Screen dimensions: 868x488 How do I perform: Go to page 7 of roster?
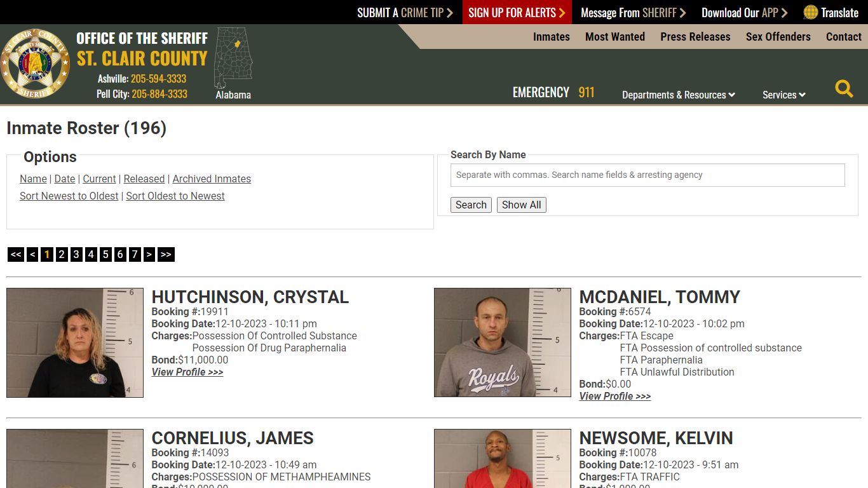(x=135, y=255)
